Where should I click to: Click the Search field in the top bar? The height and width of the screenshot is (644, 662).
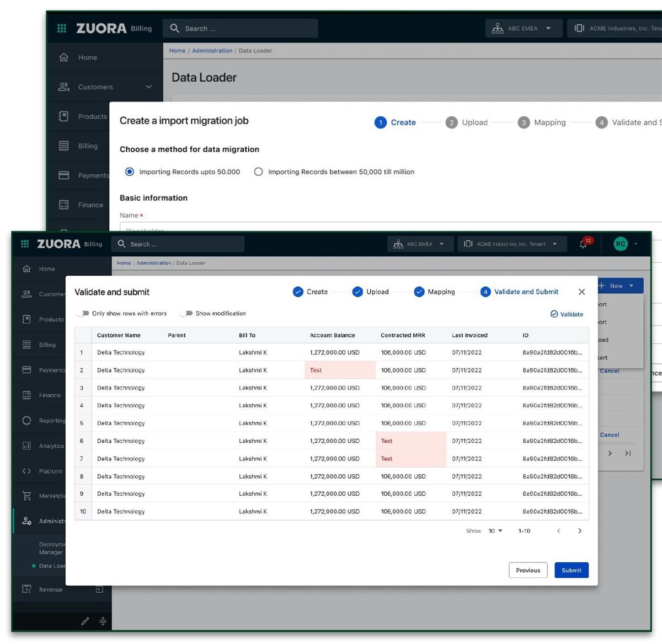click(x=178, y=243)
